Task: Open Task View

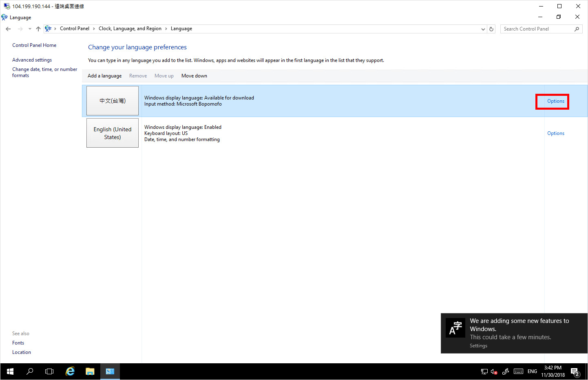Action: (49, 371)
